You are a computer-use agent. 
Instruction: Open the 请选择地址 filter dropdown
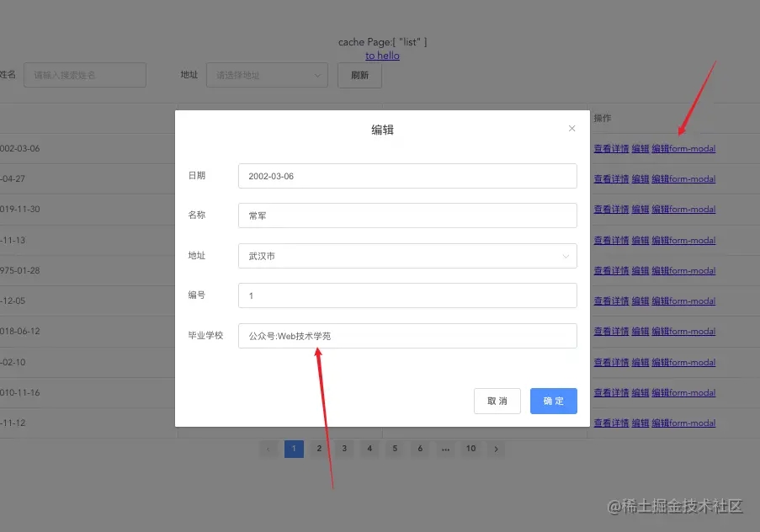(x=267, y=75)
